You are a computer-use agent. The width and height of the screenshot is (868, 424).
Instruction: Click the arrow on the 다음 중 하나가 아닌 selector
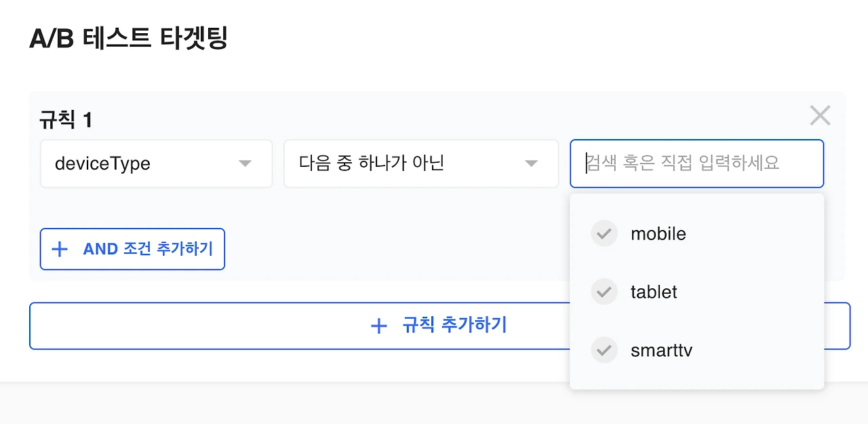(x=532, y=163)
